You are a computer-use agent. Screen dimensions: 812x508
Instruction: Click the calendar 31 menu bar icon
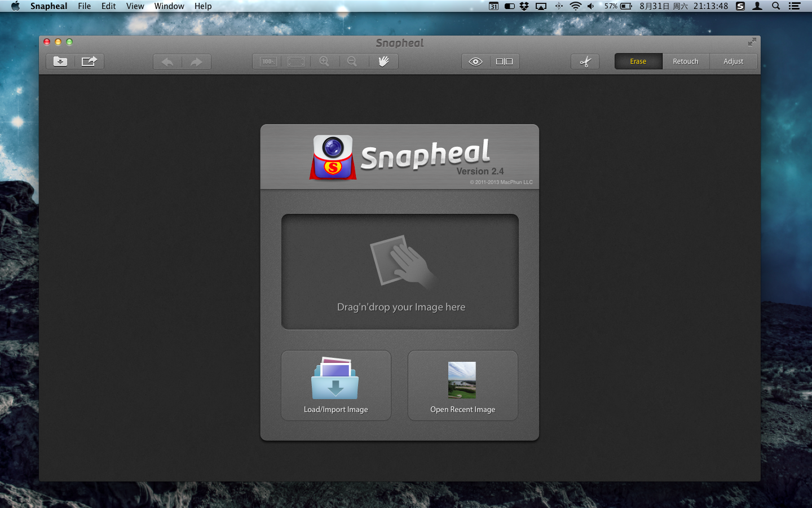493,6
